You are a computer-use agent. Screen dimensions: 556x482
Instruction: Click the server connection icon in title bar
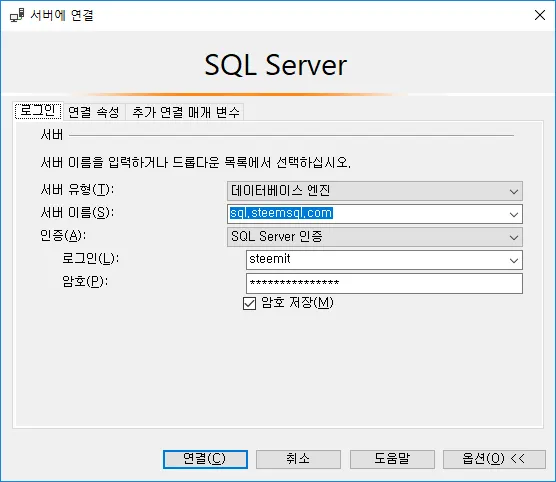click(17, 15)
